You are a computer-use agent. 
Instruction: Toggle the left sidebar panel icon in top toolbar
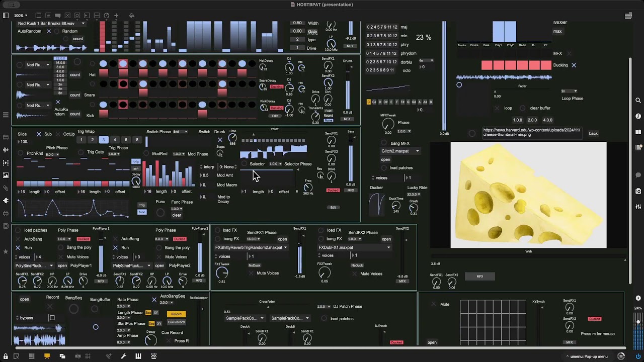pos(6,16)
